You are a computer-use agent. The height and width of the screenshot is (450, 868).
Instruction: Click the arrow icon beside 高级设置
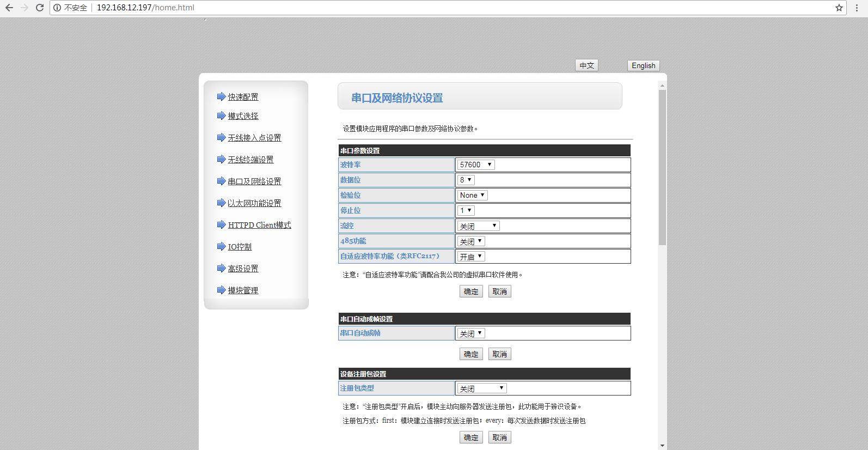pyautogui.click(x=221, y=268)
